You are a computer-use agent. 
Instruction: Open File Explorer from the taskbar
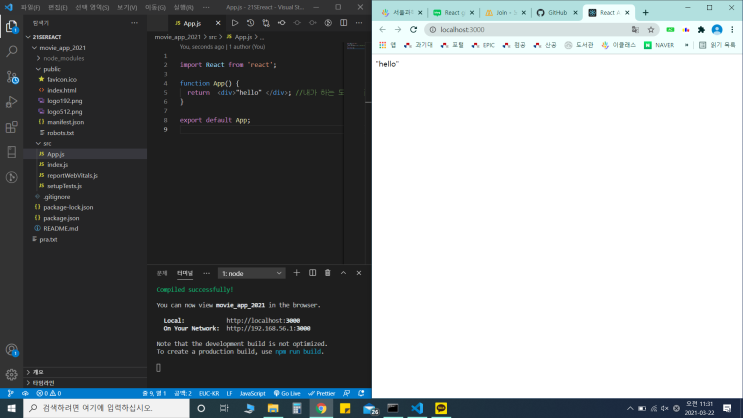click(273, 409)
